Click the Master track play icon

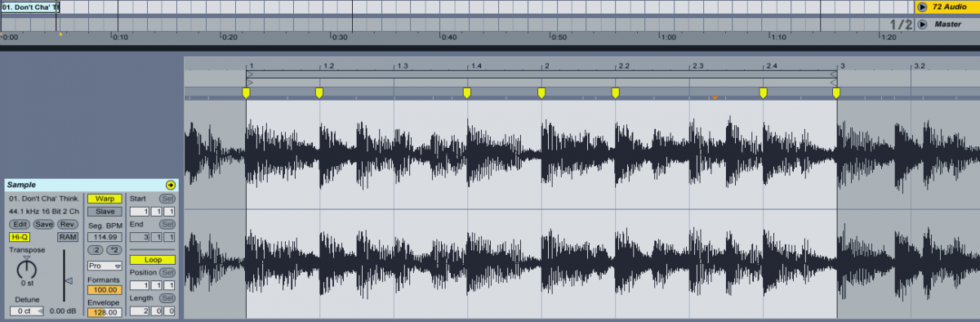pyautogui.click(x=922, y=25)
